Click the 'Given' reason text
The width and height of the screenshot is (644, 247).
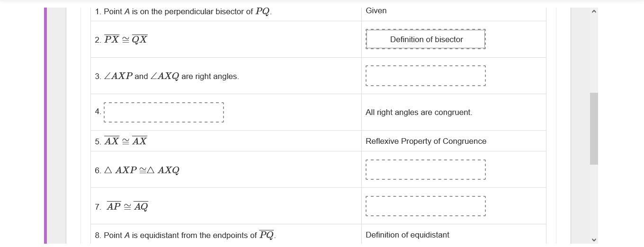click(376, 10)
